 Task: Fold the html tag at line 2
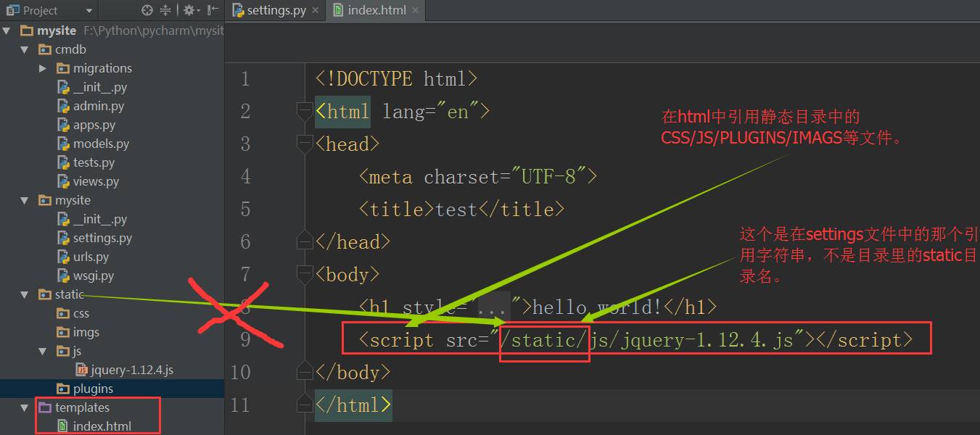pos(304,111)
